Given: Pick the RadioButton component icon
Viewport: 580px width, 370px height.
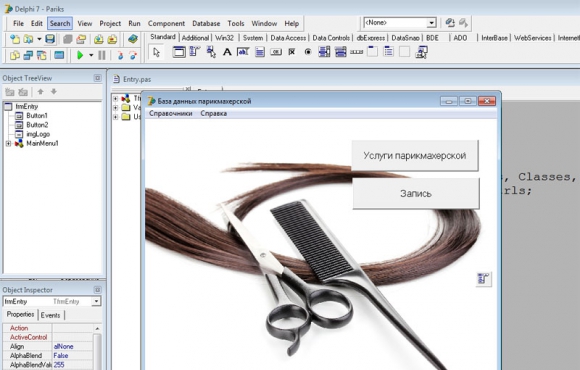Looking at the screenshot, I should coord(308,52).
